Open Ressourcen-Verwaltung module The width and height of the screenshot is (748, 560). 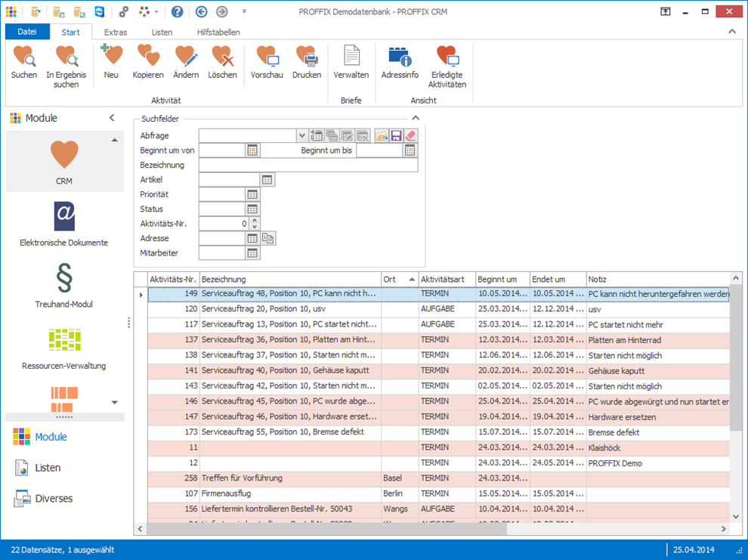64,348
